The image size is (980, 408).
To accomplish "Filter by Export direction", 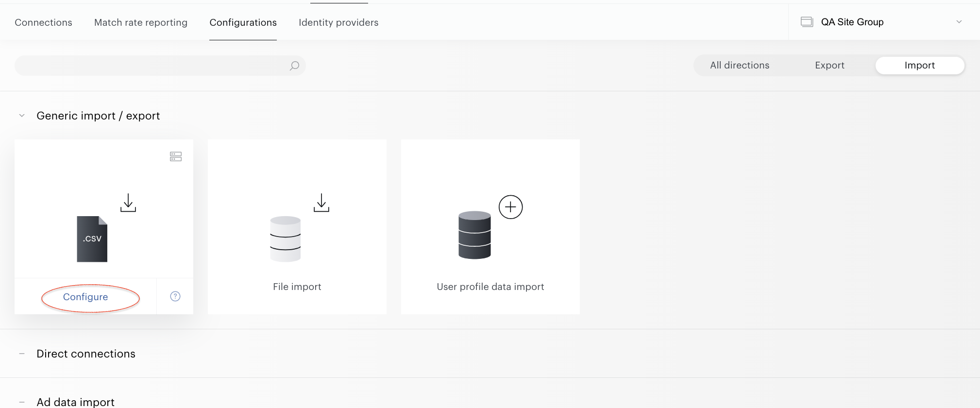I will pyautogui.click(x=829, y=65).
